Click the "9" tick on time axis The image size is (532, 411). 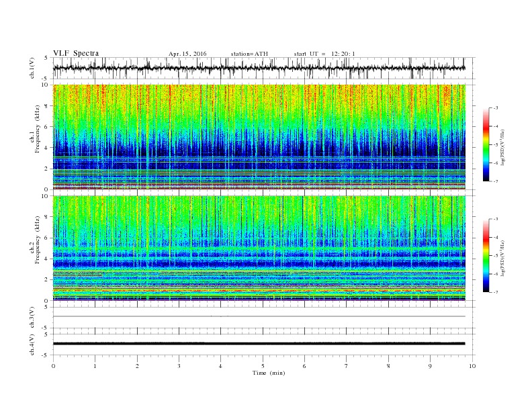coord(430,366)
